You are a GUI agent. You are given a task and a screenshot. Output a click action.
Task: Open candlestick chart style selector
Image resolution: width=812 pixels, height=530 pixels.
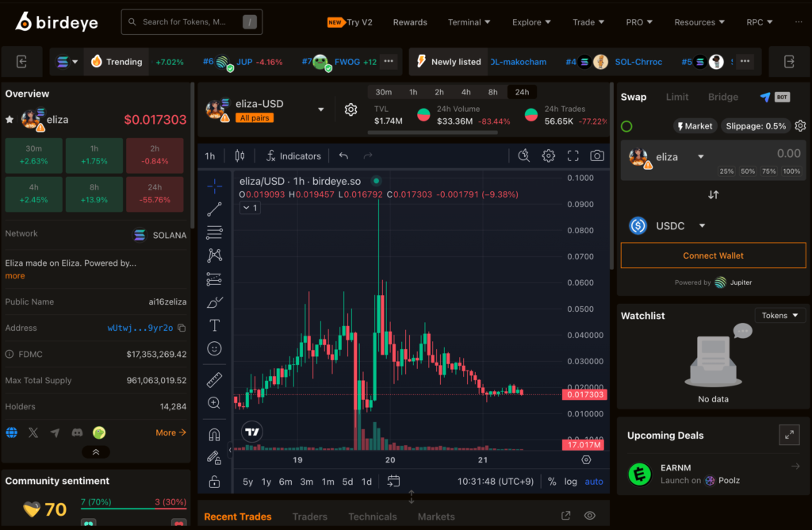(239, 156)
